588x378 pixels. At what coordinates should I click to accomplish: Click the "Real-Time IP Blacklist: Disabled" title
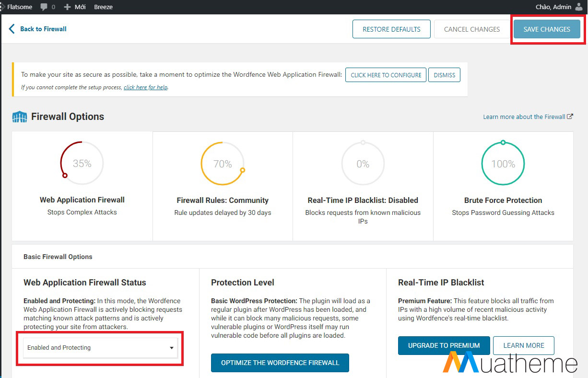coord(363,201)
